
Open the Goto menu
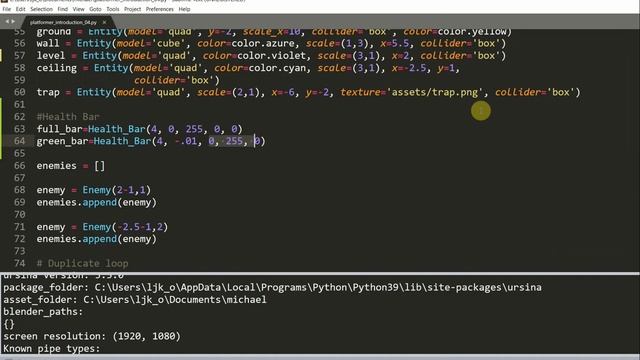95,9
